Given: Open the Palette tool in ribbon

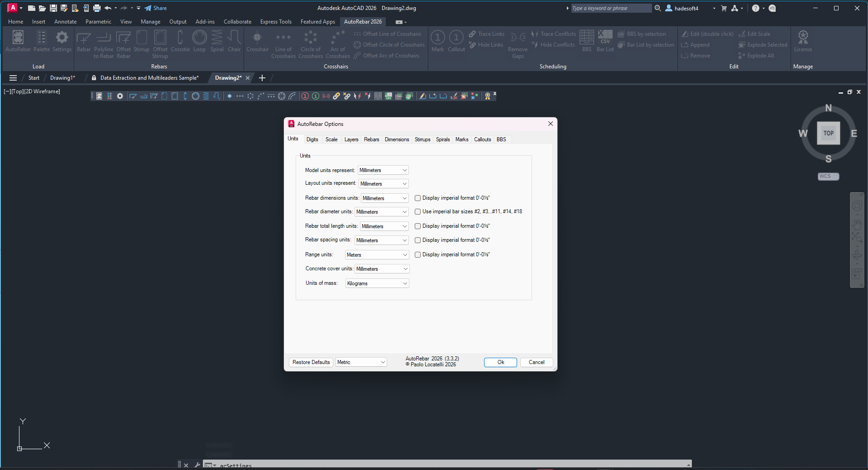Looking at the screenshot, I should click(x=42, y=41).
